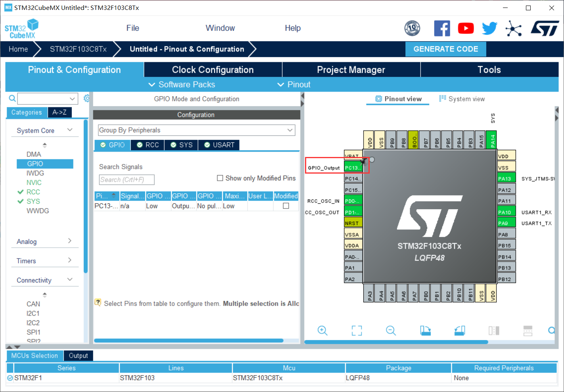Select the USART peripheral tab
The height and width of the screenshot is (392, 564).
219,145
